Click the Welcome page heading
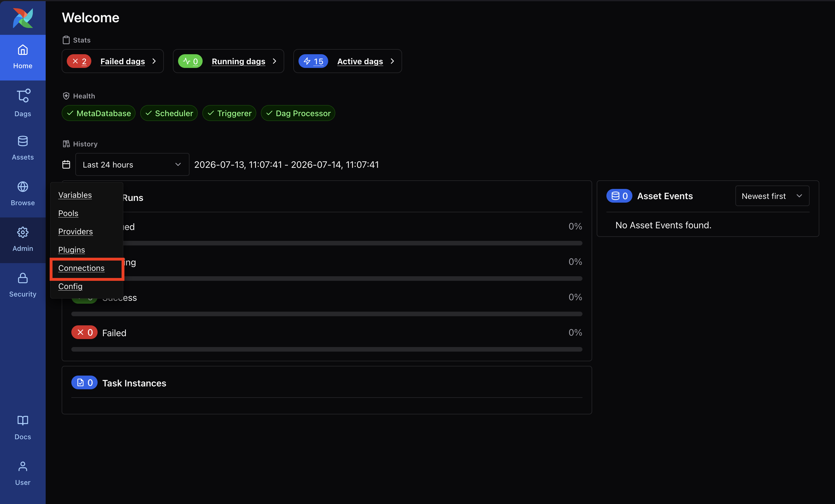835x504 pixels. coord(90,18)
